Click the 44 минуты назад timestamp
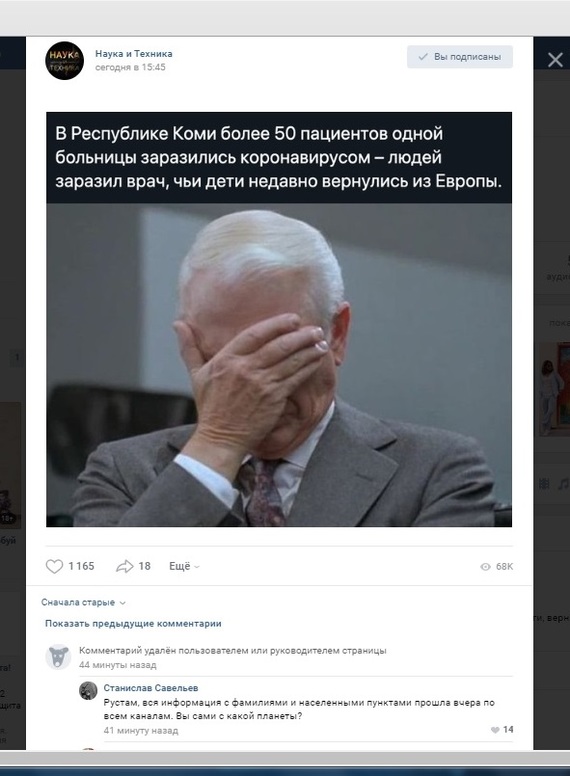Viewport: 570px width, 776px height. [118, 665]
